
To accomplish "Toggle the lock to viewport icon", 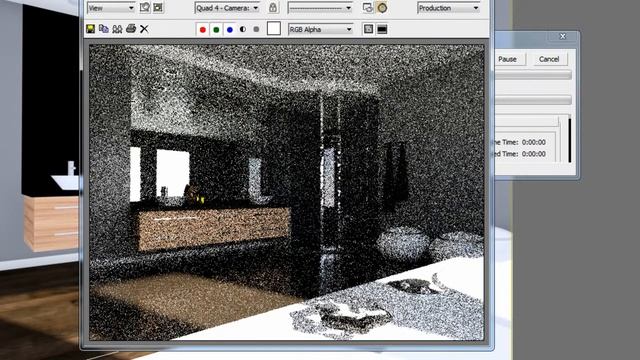I will point(273,7).
